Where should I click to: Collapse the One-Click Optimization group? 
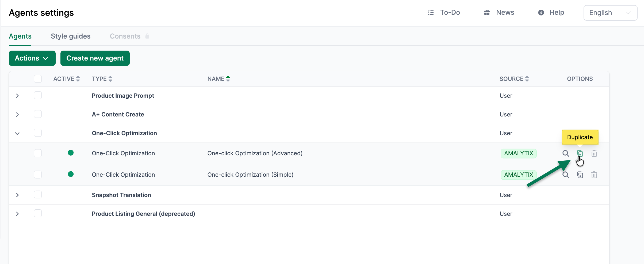click(x=17, y=133)
